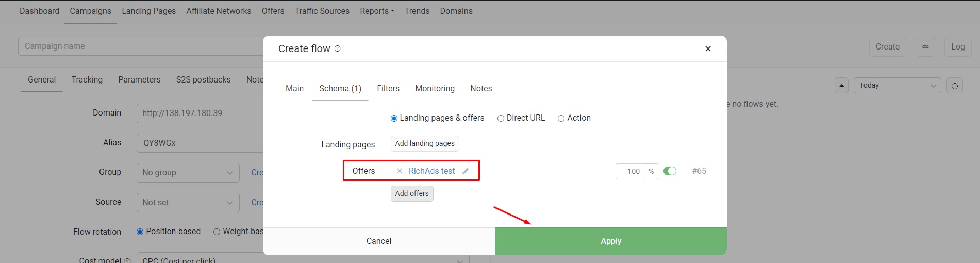Click the Add offers button
The width and height of the screenshot is (980, 263).
pyautogui.click(x=412, y=193)
